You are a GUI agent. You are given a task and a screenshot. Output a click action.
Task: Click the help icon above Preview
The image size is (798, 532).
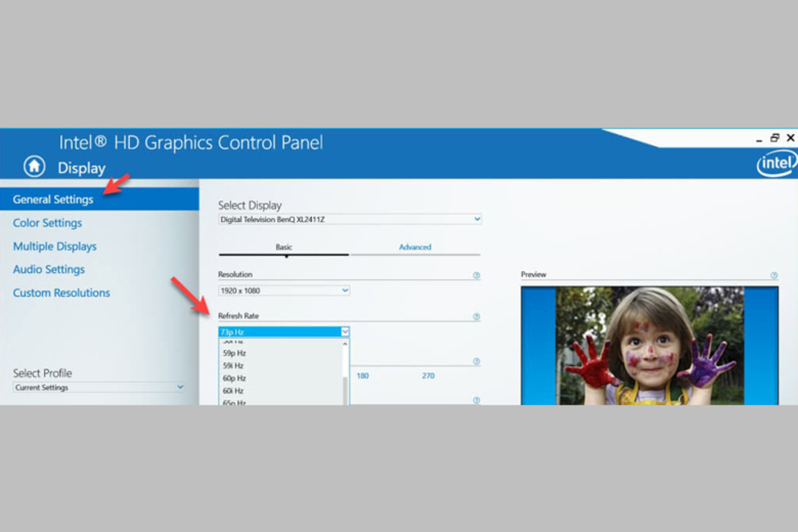click(773, 275)
